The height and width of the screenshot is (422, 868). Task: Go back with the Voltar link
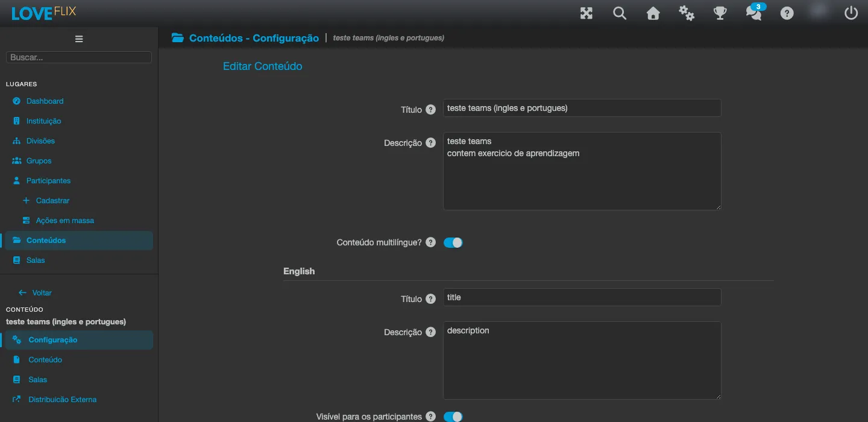[x=36, y=293]
